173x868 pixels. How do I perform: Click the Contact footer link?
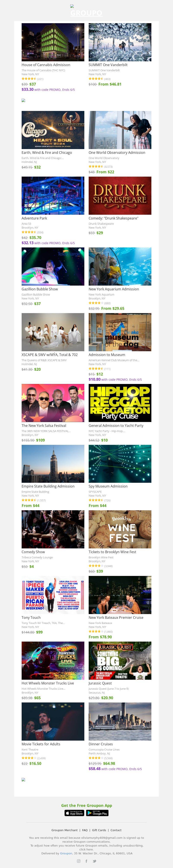tap(116, 830)
